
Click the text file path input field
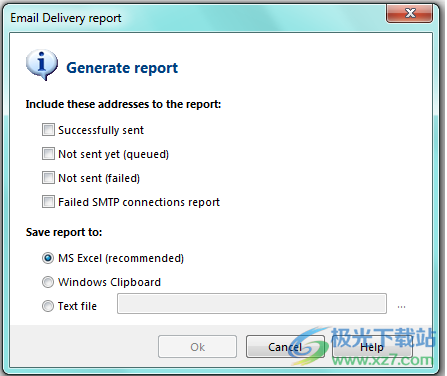[252, 303]
